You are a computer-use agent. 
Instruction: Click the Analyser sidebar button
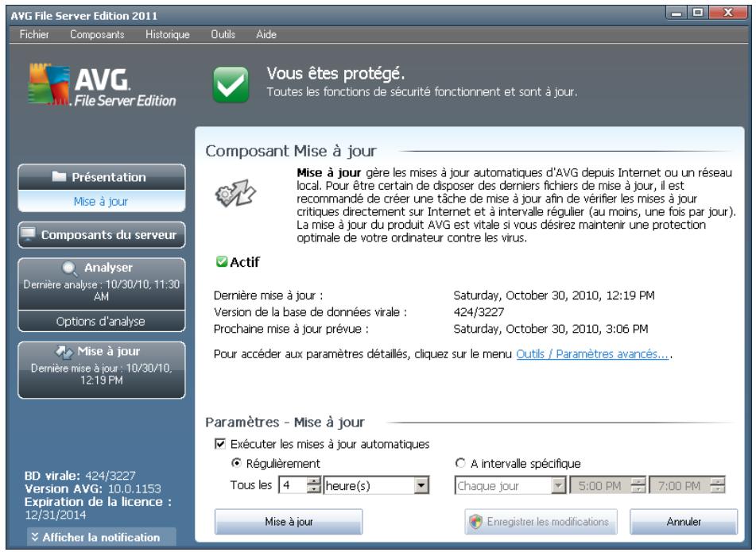pos(101,284)
